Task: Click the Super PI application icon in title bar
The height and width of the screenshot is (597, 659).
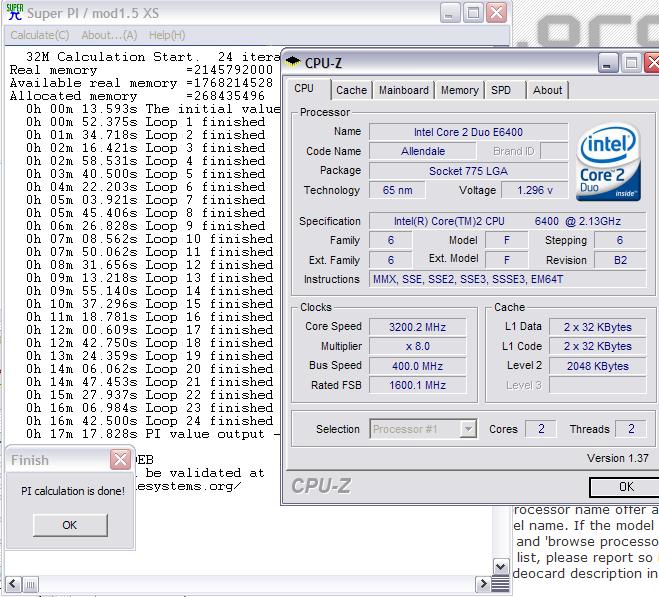Action: click(x=15, y=13)
